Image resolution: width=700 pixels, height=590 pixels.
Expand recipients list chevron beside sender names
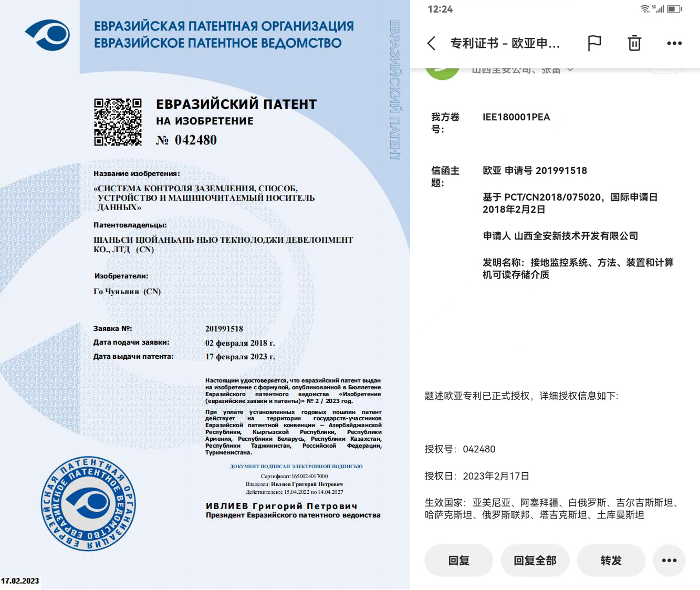(x=570, y=69)
